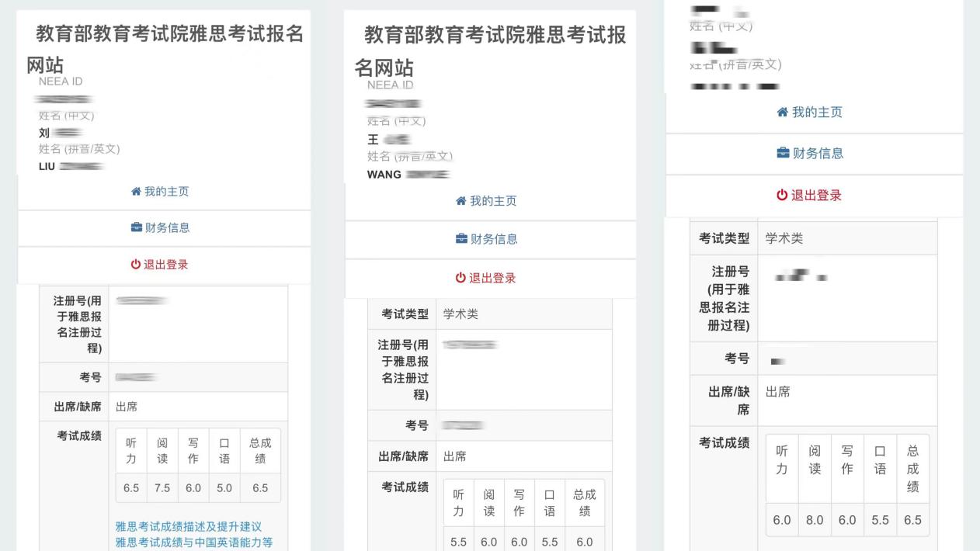Viewport: 980px width, 551px height.
Task: Click the 考号 row label on LIU's page
Action: click(91, 377)
